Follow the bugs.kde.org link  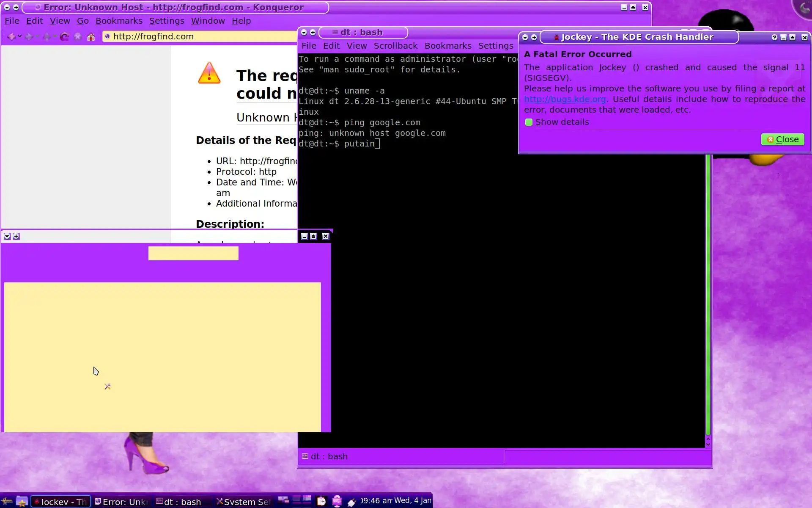(x=565, y=99)
